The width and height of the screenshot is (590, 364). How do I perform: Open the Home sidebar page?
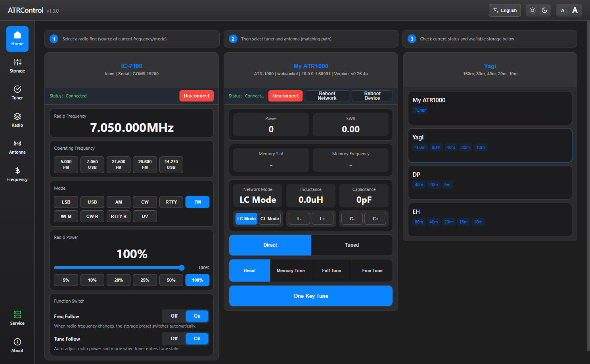pos(17,39)
